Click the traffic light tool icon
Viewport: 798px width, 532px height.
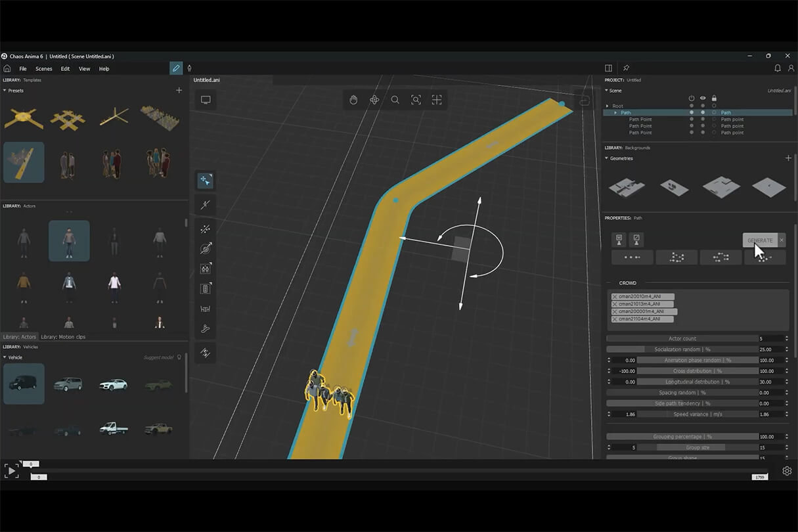pos(206,288)
